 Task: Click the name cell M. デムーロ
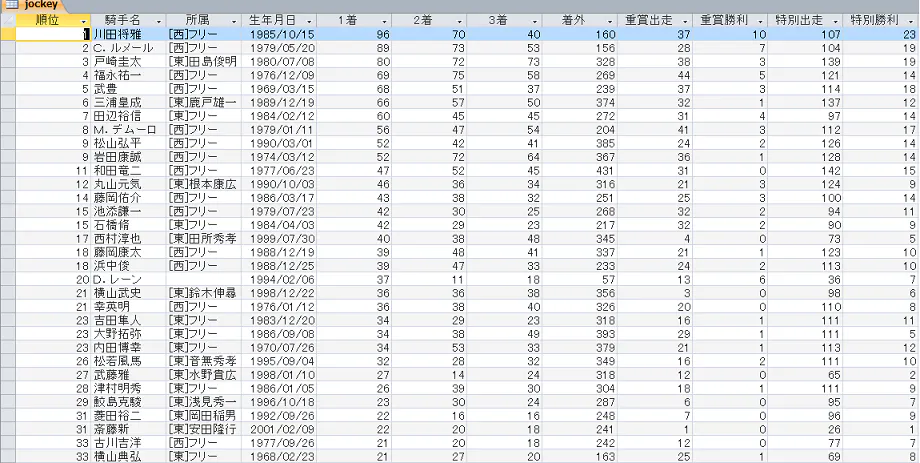pyautogui.click(x=128, y=130)
